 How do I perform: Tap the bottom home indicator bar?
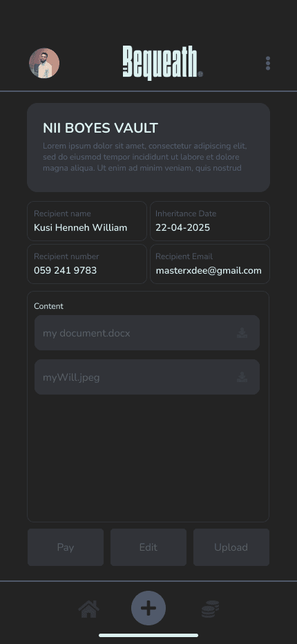tap(148, 636)
